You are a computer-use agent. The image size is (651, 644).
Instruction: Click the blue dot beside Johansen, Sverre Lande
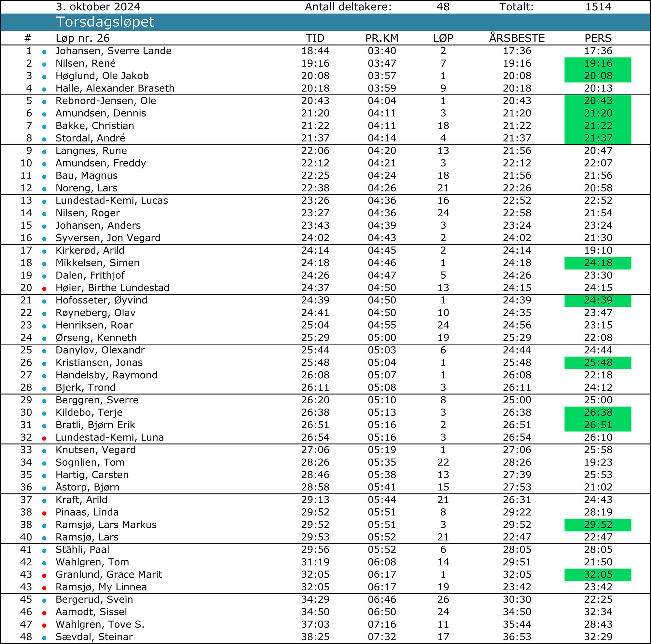(x=44, y=52)
